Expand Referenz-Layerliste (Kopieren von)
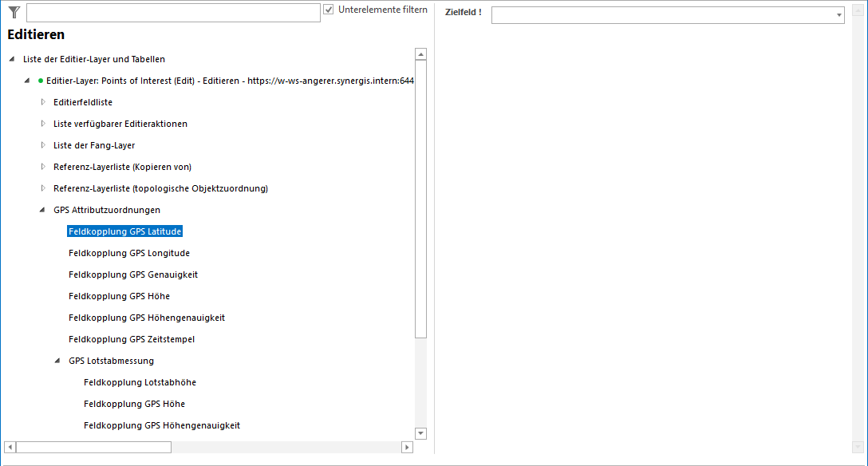The width and height of the screenshot is (868, 466). click(43, 167)
